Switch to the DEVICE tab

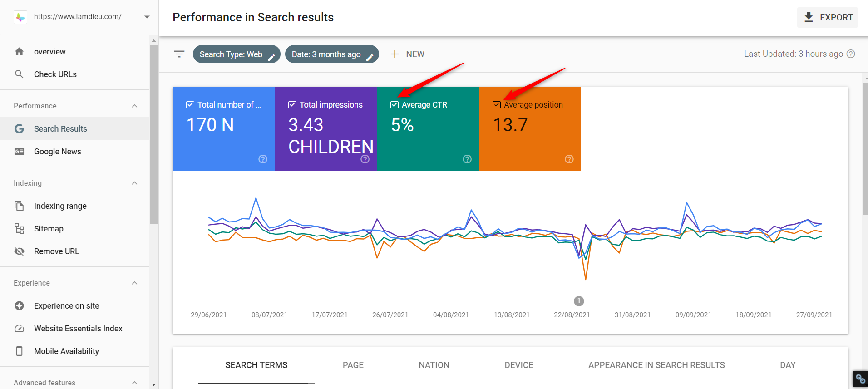[x=519, y=365]
